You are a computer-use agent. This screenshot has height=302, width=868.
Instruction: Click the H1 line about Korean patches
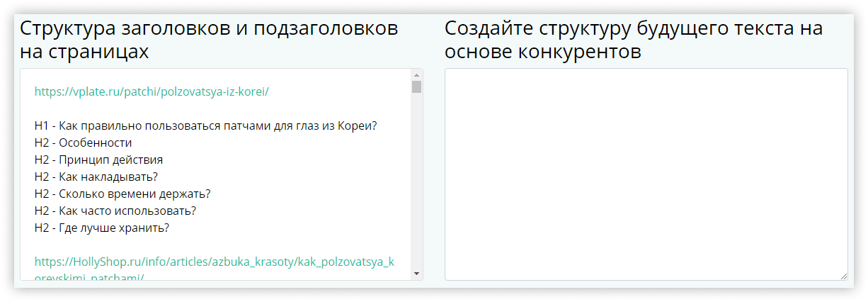click(x=205, y=125)
